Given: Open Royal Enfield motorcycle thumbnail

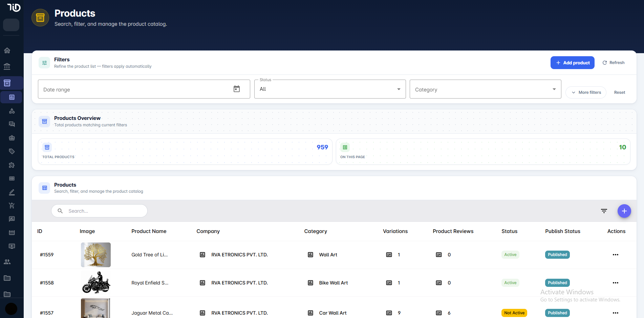Looking at the screenshot, I should 96,283.
